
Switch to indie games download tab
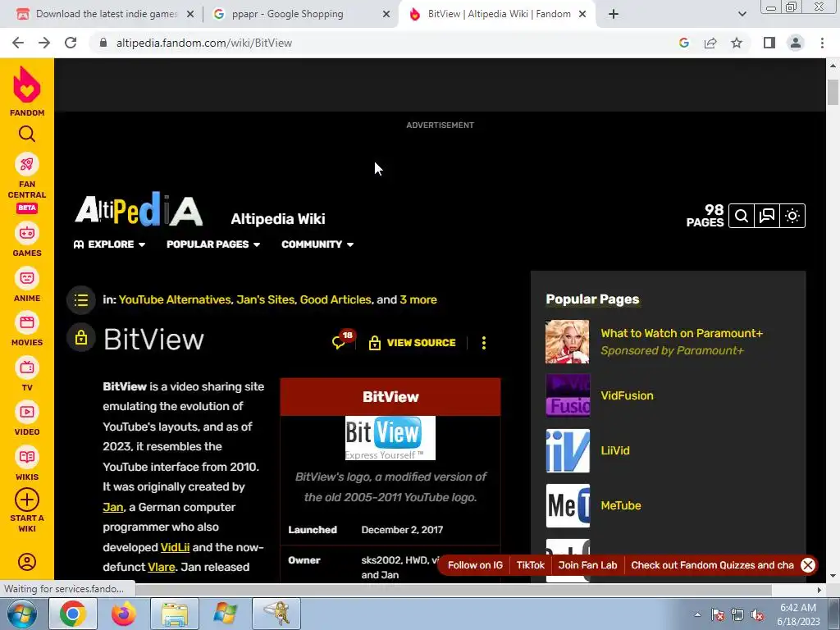[105, 14]
